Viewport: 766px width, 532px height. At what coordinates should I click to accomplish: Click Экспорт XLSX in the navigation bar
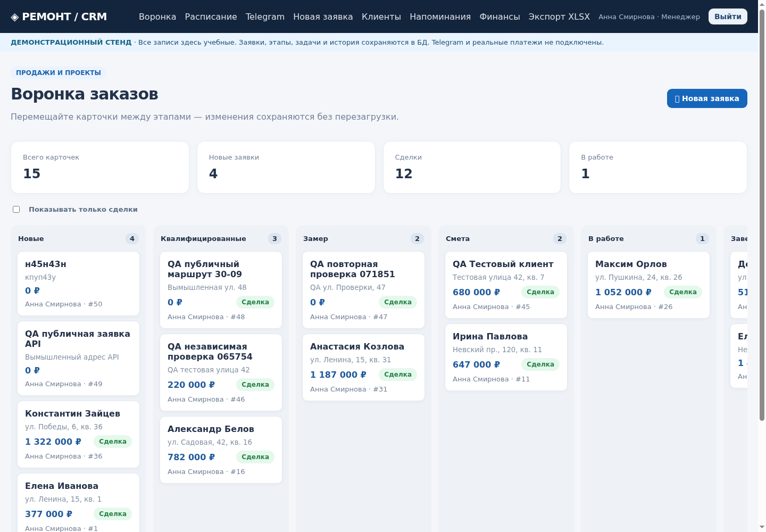[x=559, y=16]
